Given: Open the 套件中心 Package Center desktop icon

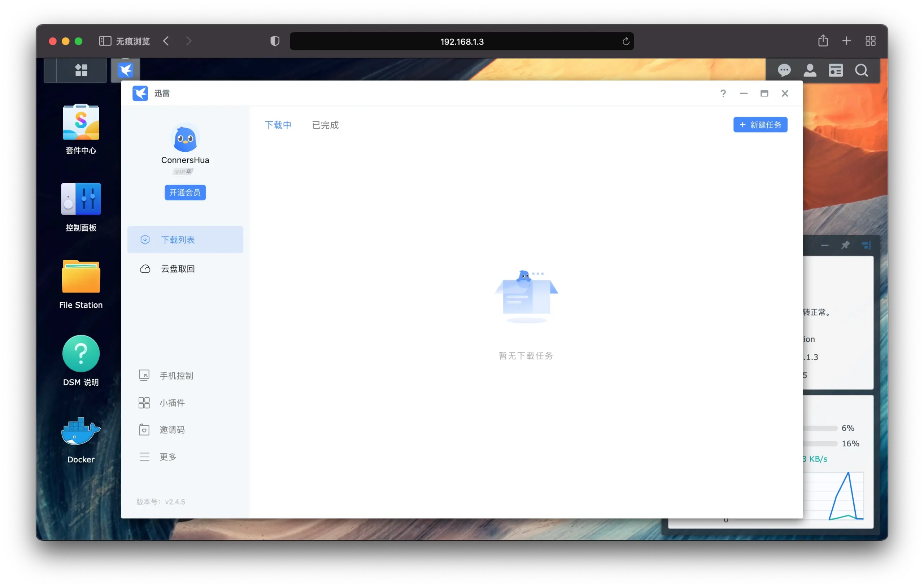Looking at the screenshot, I should pyautogui.click(x=81, y=129).
